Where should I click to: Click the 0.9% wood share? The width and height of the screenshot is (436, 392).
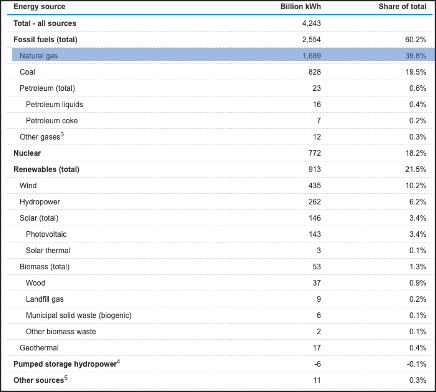pos(418,283)
